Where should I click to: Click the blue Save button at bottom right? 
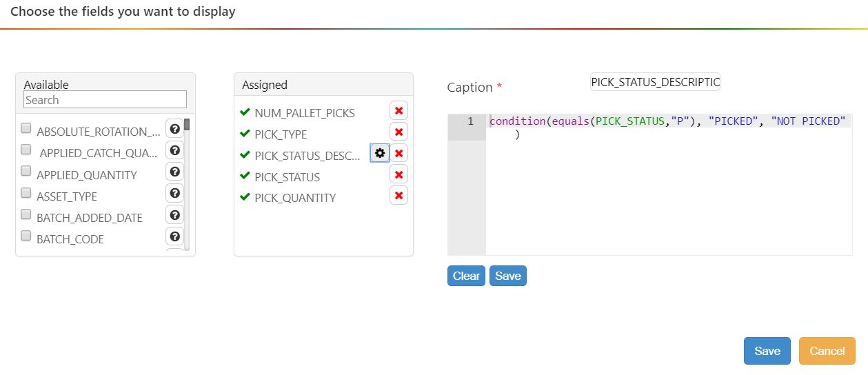tap(767, 351)
